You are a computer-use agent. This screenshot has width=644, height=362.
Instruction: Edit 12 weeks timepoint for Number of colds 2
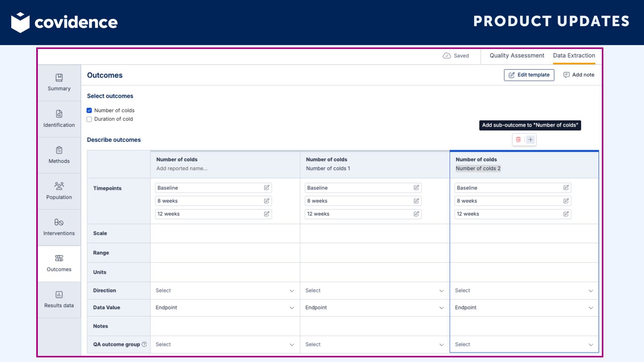coord(566,214)
